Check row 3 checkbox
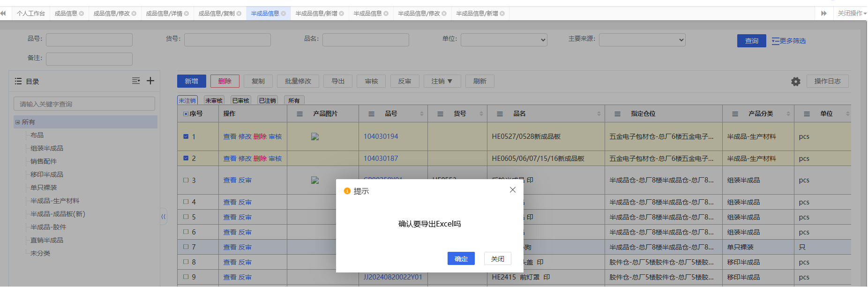The height and width of the screenshot is (287, 868). coord(186,180)
